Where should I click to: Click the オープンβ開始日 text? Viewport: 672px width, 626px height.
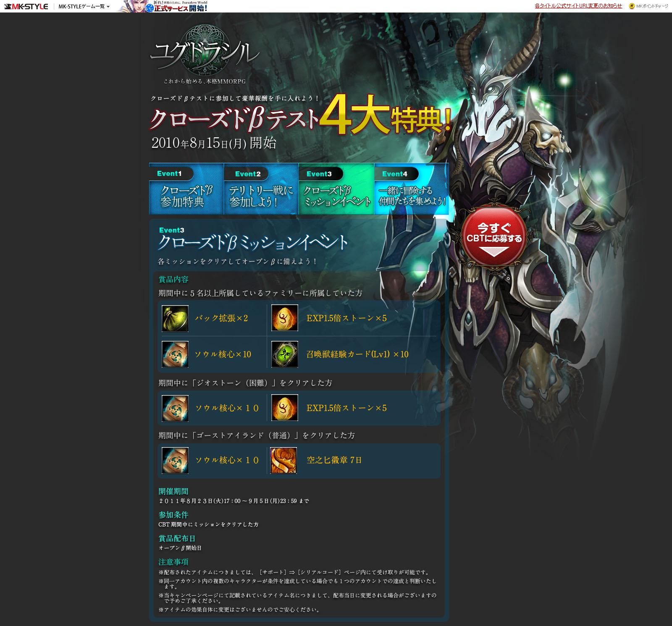tap(180, 548)
